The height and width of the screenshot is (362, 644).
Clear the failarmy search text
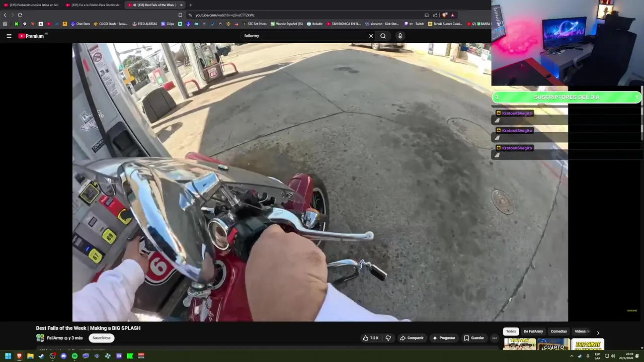[x=371, y=36]
